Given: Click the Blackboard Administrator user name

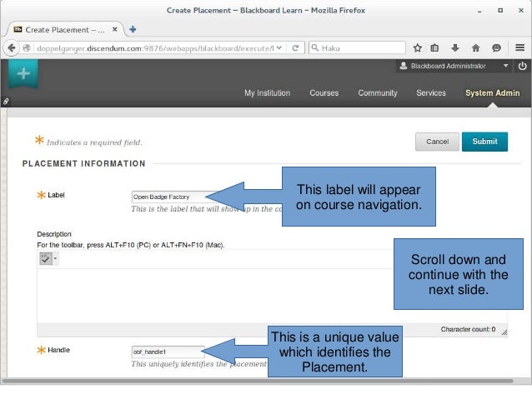Looking at the screenshot, I should pyautogui.click(x=448, y=66).
